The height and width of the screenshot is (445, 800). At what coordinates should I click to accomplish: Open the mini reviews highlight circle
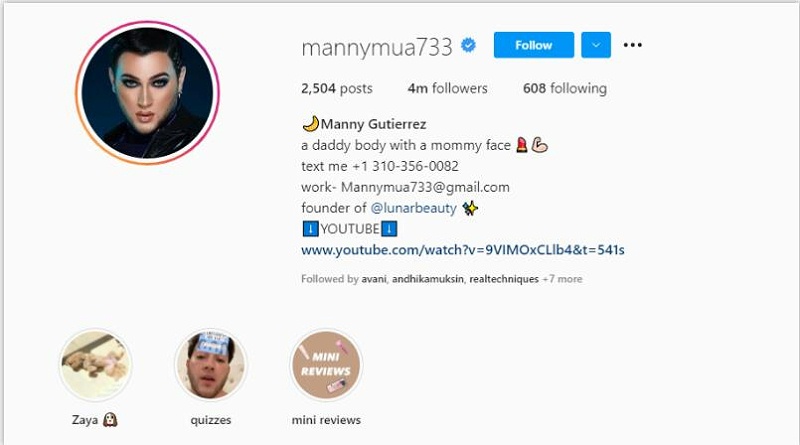point(326,365)
